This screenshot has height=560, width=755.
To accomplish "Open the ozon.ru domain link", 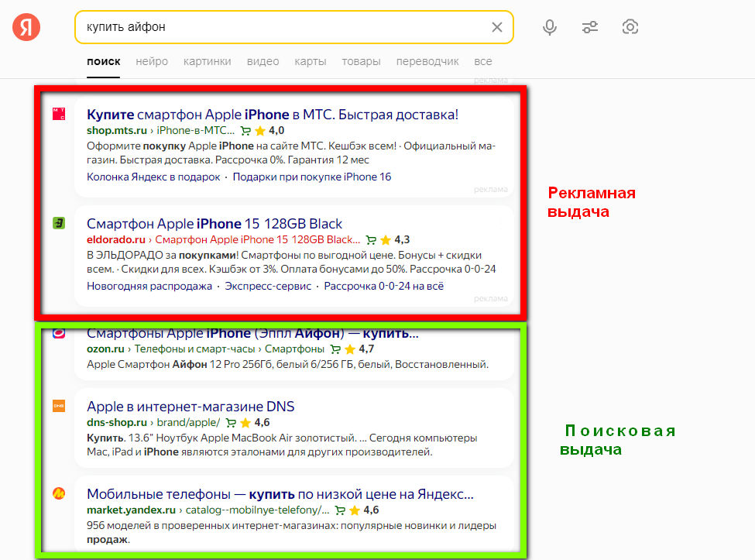I will coord(105,349).
